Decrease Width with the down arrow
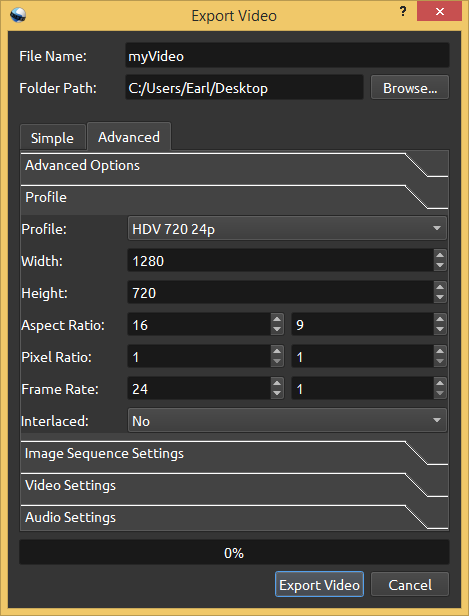This screenshot has height=616, width=469. pos(440,266)
